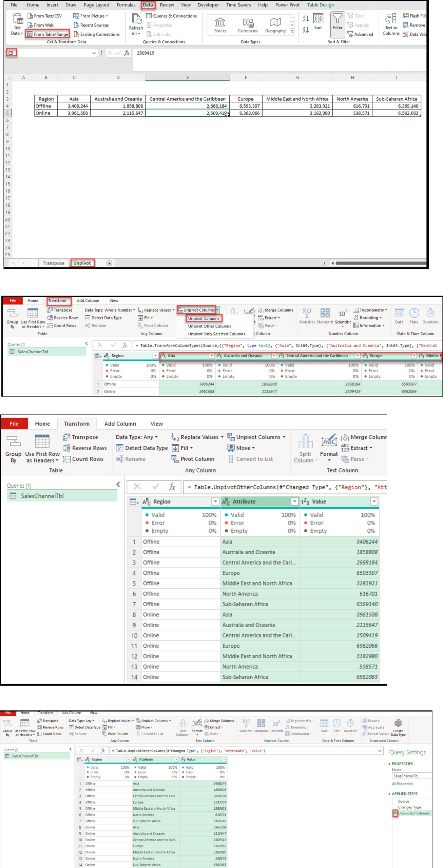This screenshot has width=443, height=868.
Task: Click Aggregate in Structured Column group
Action: pyautogui.click(x=373, y=727)
